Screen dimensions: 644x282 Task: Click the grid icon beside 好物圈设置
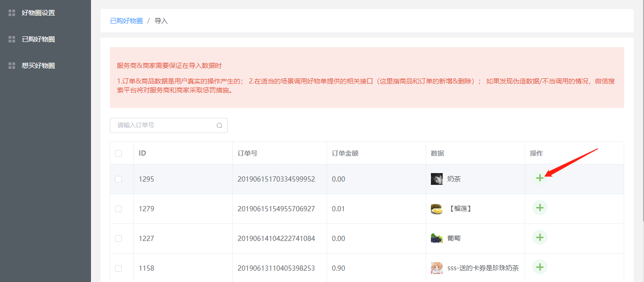(x=12, y=13)
